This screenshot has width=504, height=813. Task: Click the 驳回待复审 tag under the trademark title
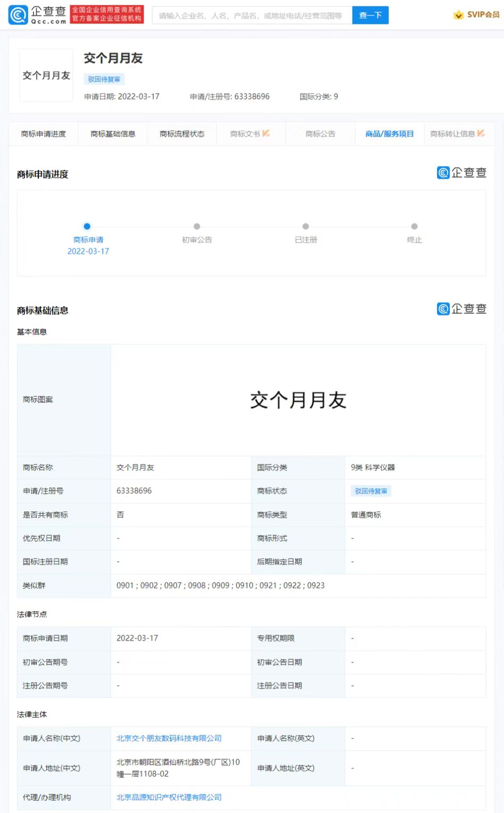104,79
